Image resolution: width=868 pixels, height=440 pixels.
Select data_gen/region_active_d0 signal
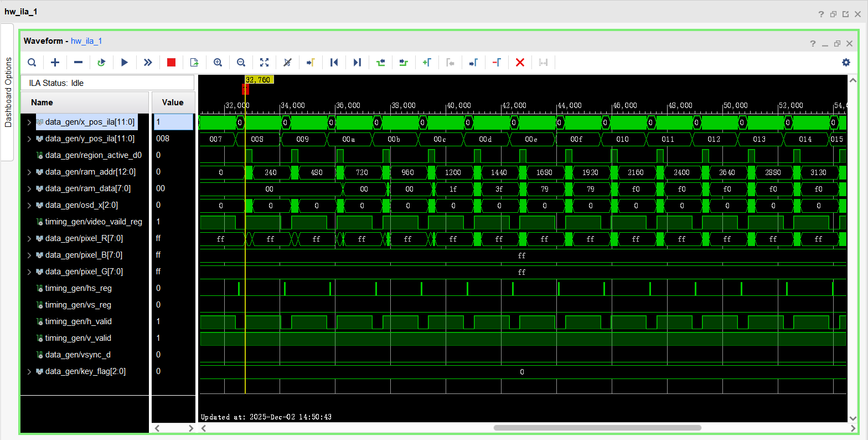(93, 155)
